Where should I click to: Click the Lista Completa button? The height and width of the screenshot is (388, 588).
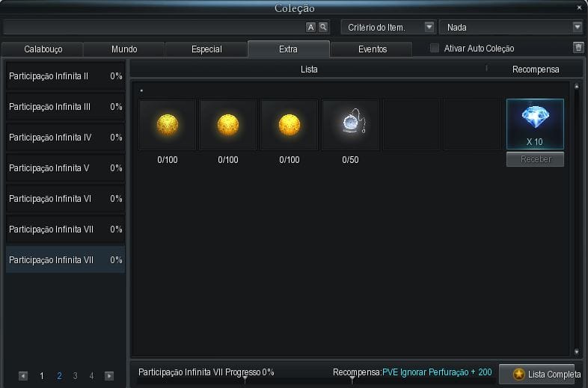[x=536, y=374]
